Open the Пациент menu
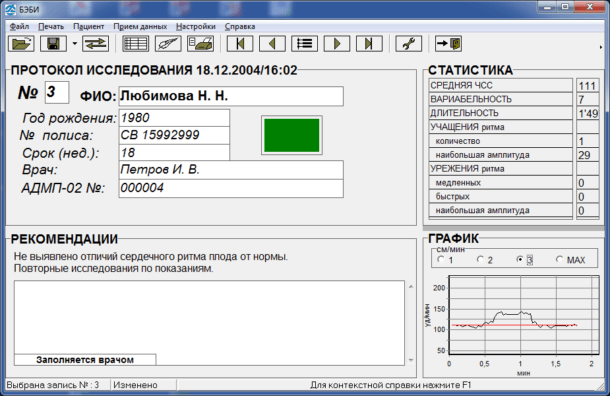610x396 pixels. (x=89, y=26)
